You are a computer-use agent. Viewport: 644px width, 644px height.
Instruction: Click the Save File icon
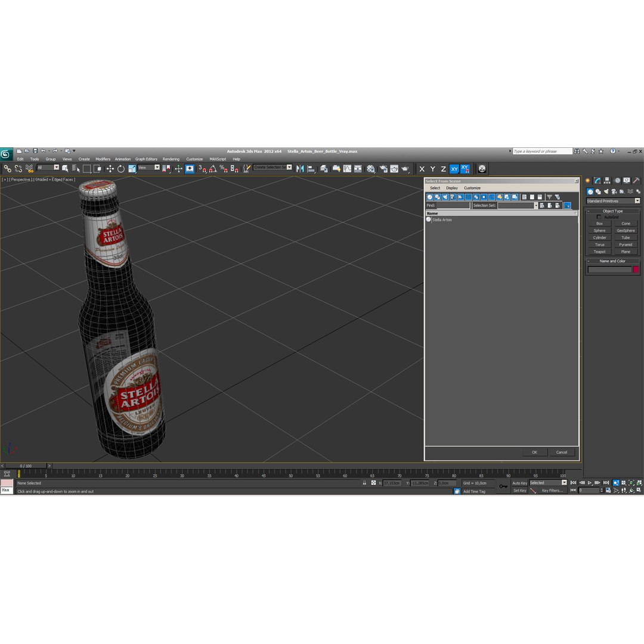pyautogui.click(x=35, y=151)
